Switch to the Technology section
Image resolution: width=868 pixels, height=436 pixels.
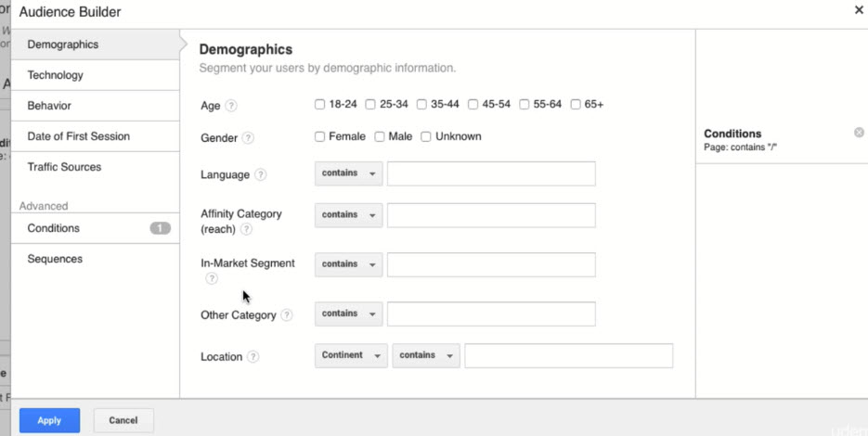56,75
